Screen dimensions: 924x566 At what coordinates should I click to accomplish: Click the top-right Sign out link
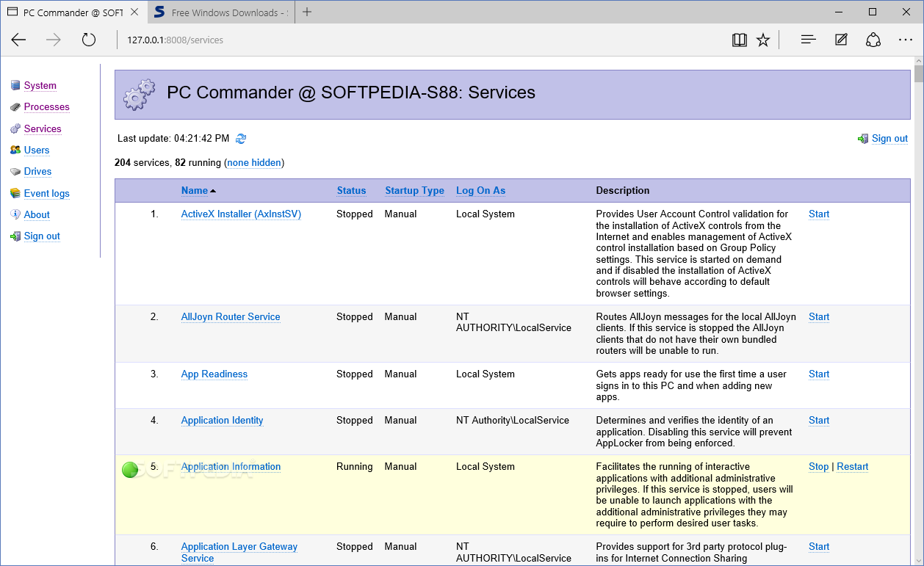coord(889,139)
